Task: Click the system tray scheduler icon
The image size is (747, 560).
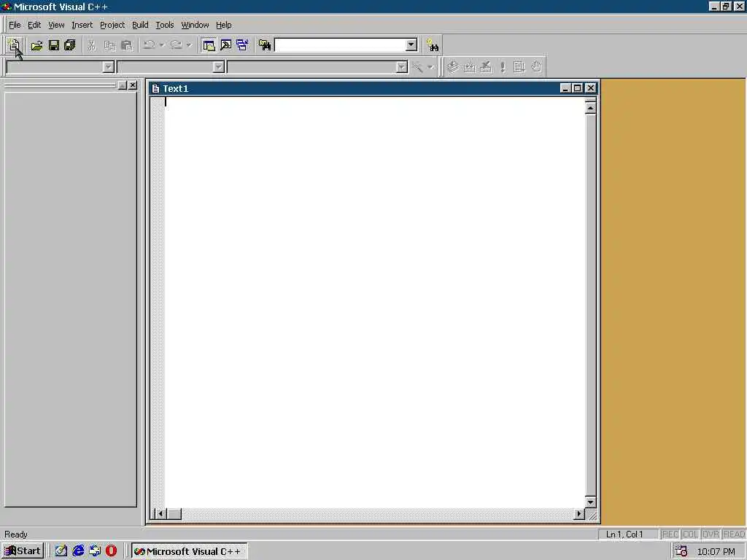Action: coord(681,551)
